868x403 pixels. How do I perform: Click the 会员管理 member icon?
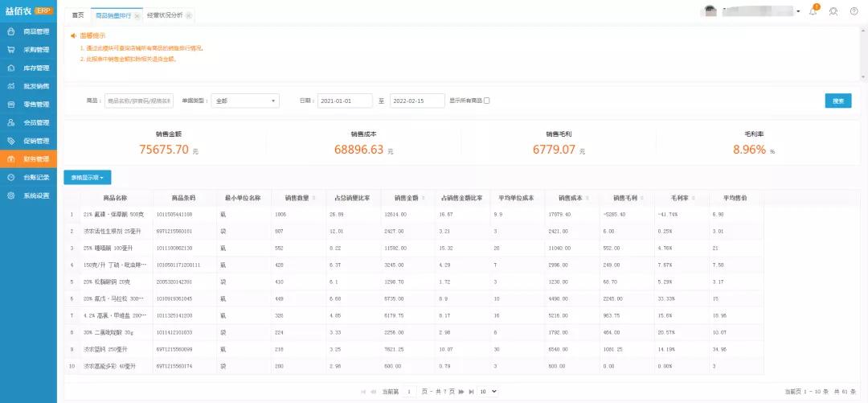[x=10, y=123]
